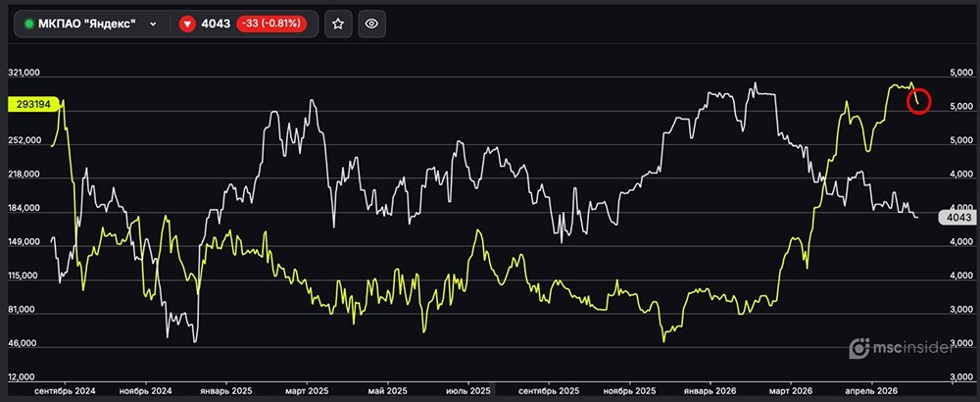Click the -33 (-0.81%) change badge

click(x=271, y=24)
